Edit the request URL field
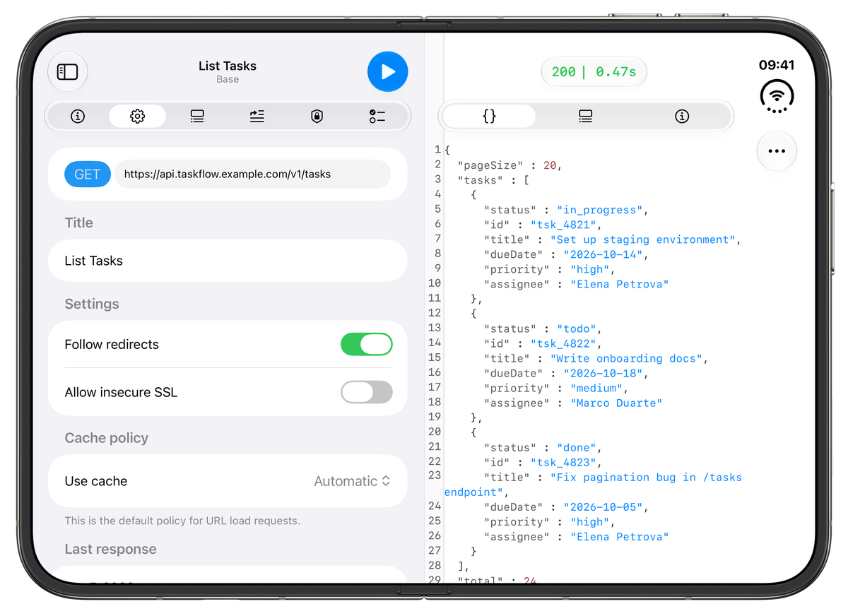 (x=253, y=174)
